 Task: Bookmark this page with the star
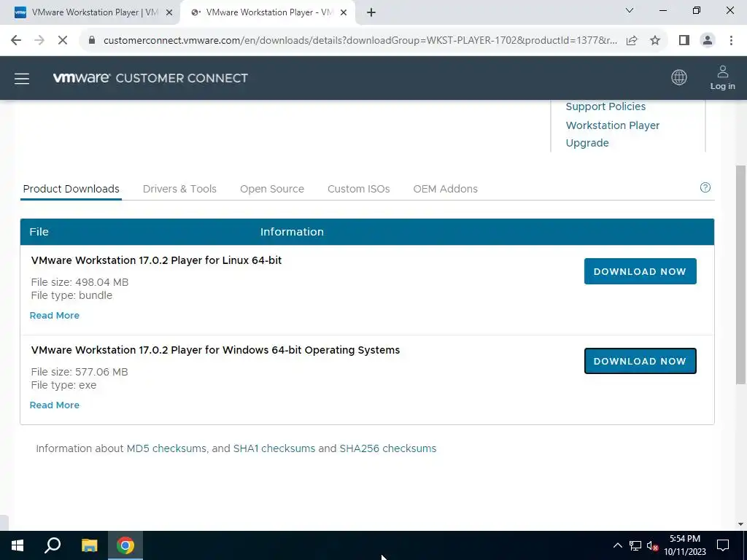(x=655, y=41)
